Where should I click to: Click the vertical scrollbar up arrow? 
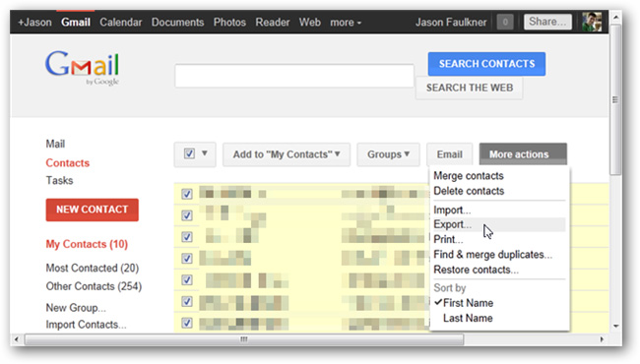click(x=616, y=17)
